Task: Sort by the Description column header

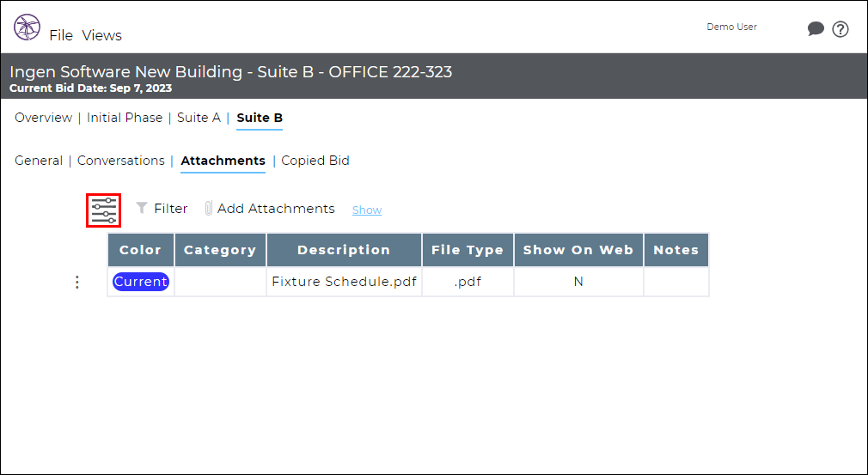Action: tap(344, 250)
